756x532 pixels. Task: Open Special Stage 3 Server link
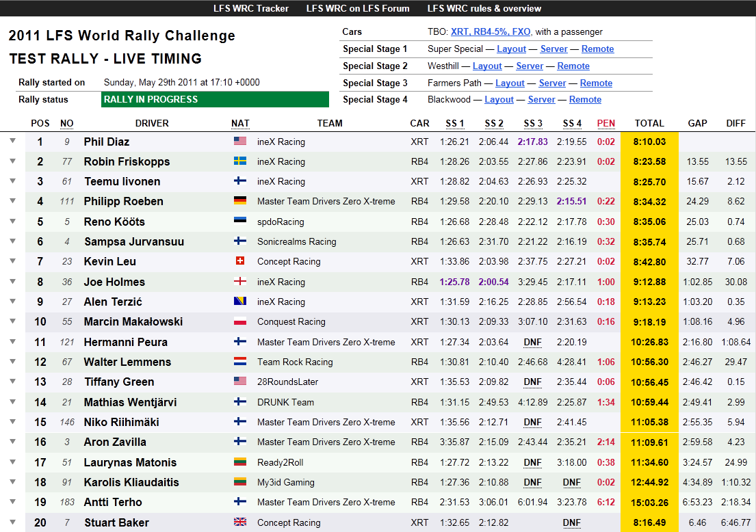click(x=552, y=83)
